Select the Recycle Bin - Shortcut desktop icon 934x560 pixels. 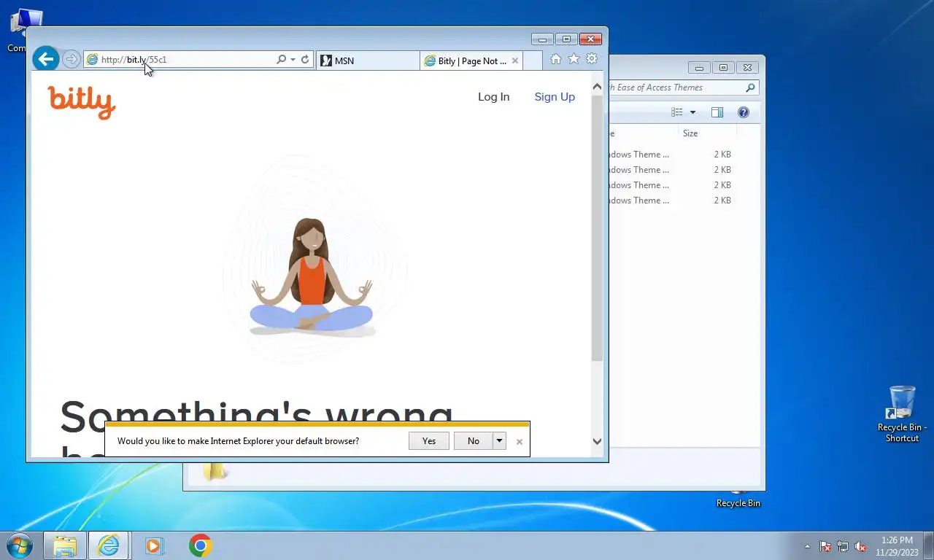902,413
